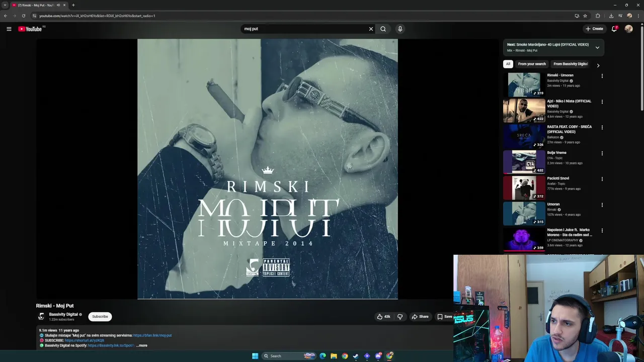Subscribe to Bassivity Digital
This screenshot has height=362, width=644.
(x=100, y=316)
